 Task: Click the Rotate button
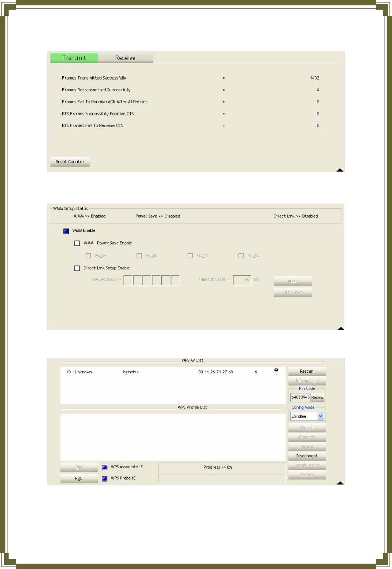click(x=307, y=446)
